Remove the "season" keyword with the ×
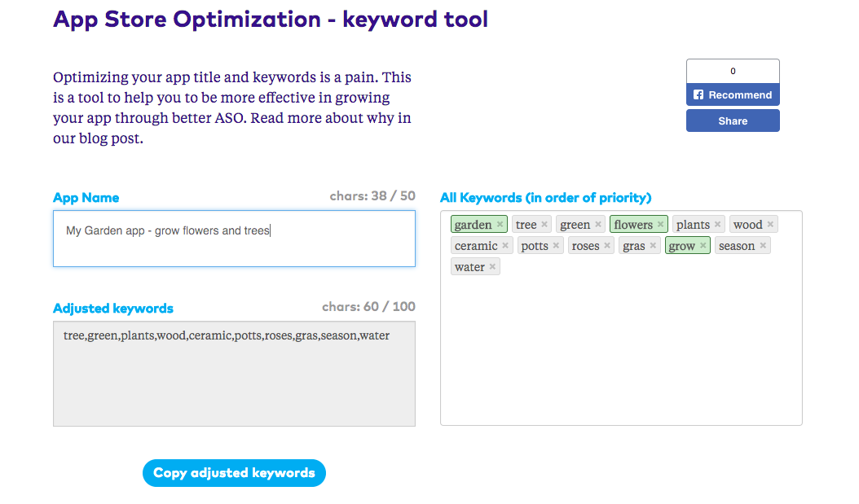Image resolution: width=859 pixels, height=504 pixels. coord(761,245)
